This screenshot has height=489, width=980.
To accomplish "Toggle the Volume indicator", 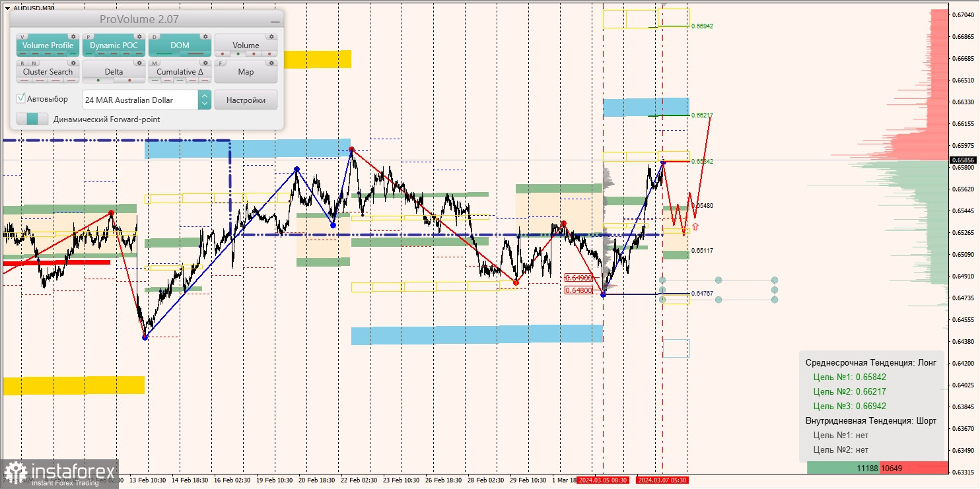I will coord(246,46).
